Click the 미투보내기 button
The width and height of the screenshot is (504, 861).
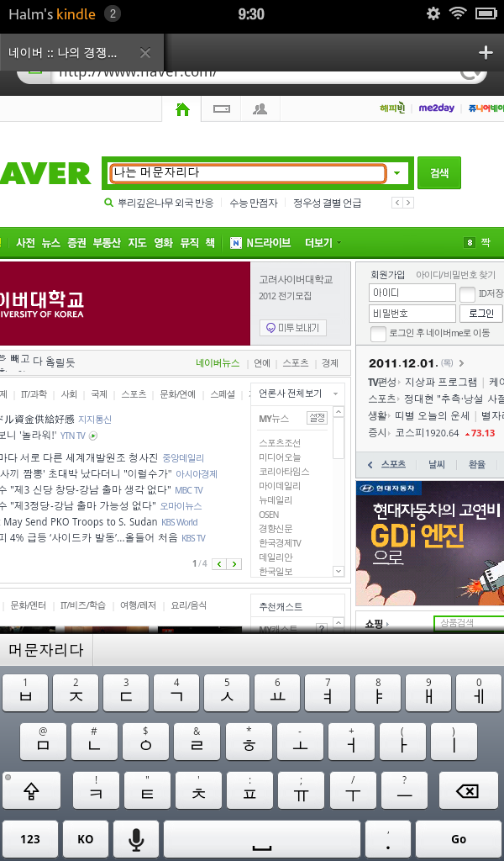point(293,328)
